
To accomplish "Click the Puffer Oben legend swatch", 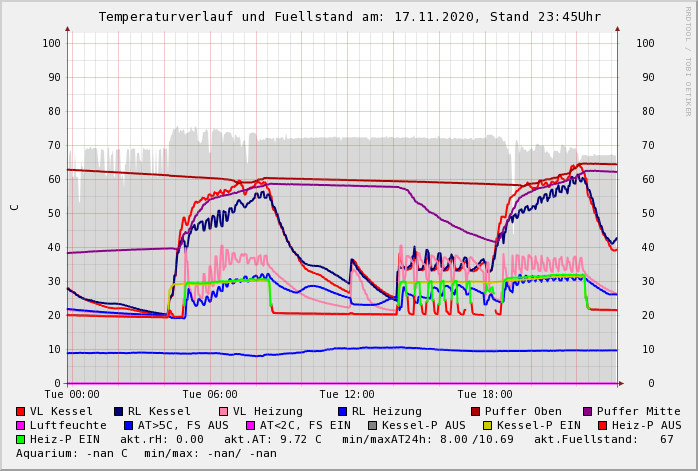I will click(x=476, y=411).
